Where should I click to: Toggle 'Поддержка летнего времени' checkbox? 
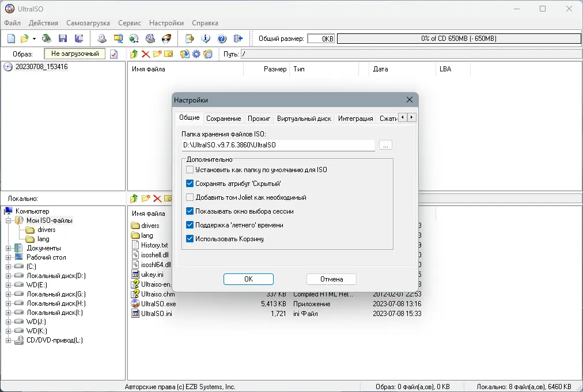pos(190,225)
